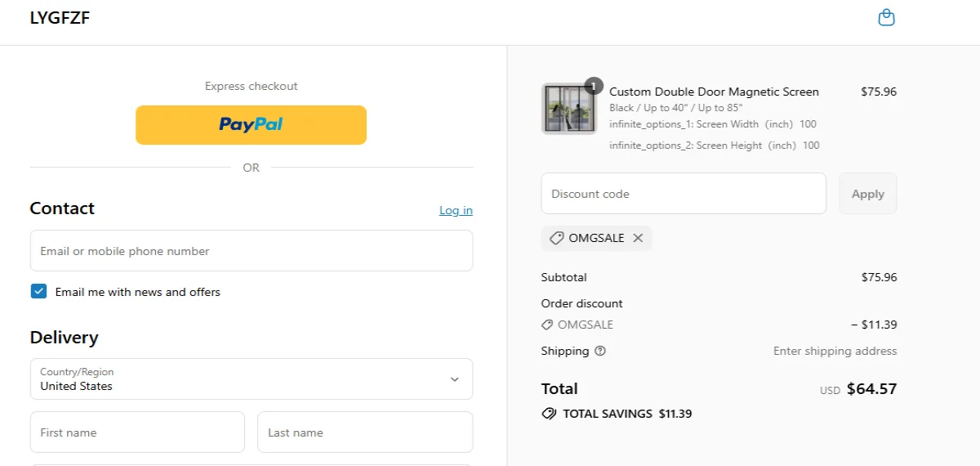Click the − $11.39 discount amount
This screenshot has height=466, width=980.
tap(874, 325)
